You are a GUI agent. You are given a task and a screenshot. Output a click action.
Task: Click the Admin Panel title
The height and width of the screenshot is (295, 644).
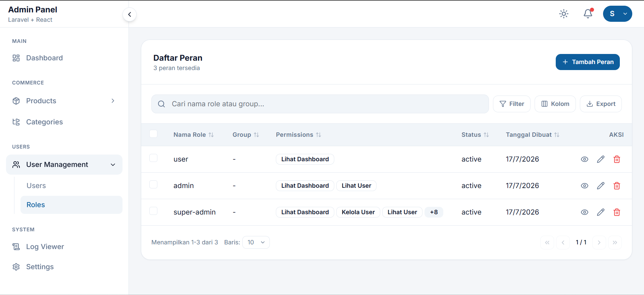click(33, 10)
